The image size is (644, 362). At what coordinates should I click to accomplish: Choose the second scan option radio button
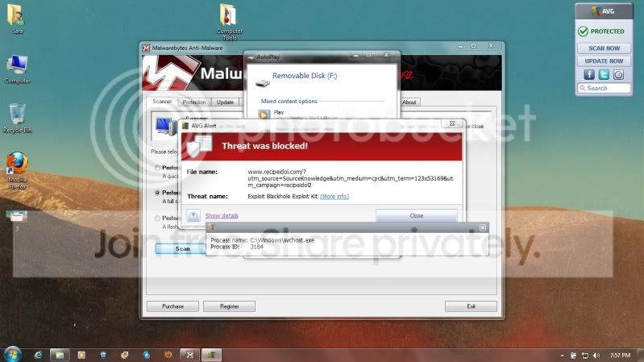(157, 193)
